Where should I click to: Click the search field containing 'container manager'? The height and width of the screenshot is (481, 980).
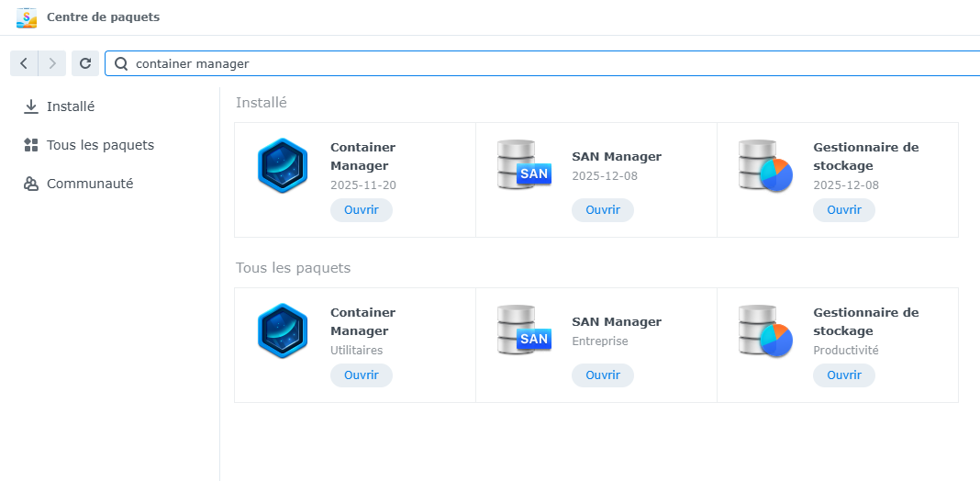pos(542,64)
